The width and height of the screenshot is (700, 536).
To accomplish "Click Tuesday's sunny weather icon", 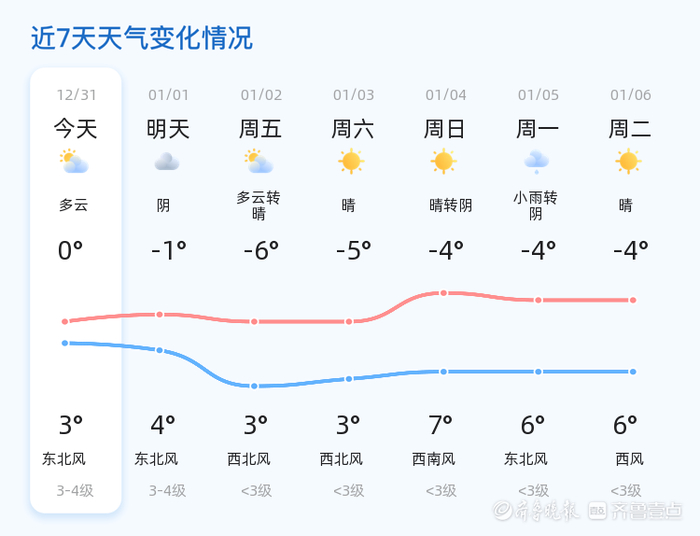I will pos(628,161).
